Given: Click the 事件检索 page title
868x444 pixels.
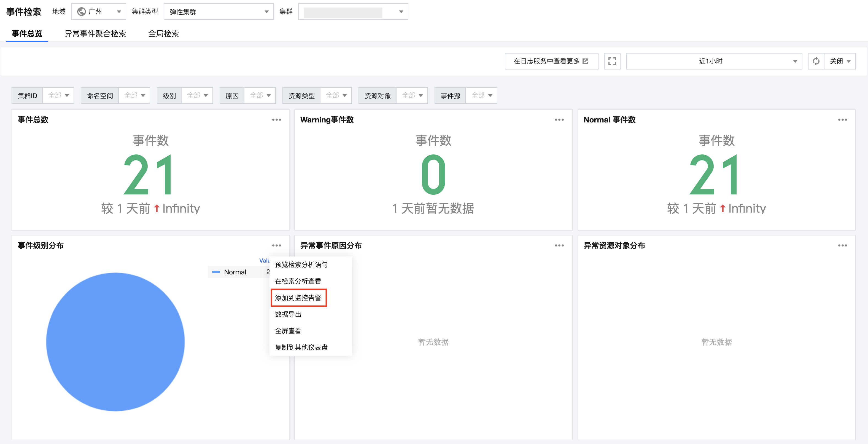Looking at the screenshot, I should coord(24,12).
